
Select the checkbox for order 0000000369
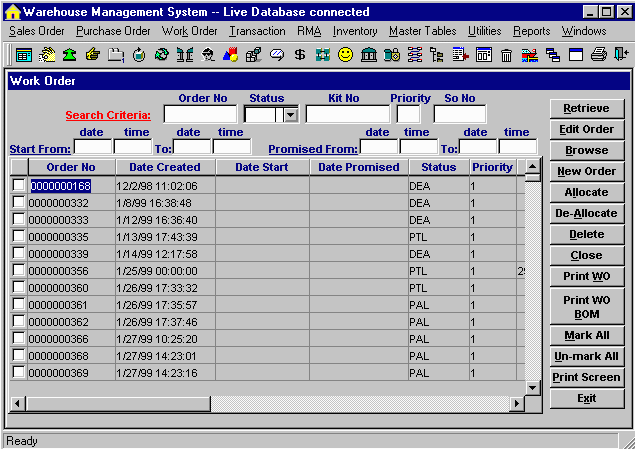tap(18, 372)
